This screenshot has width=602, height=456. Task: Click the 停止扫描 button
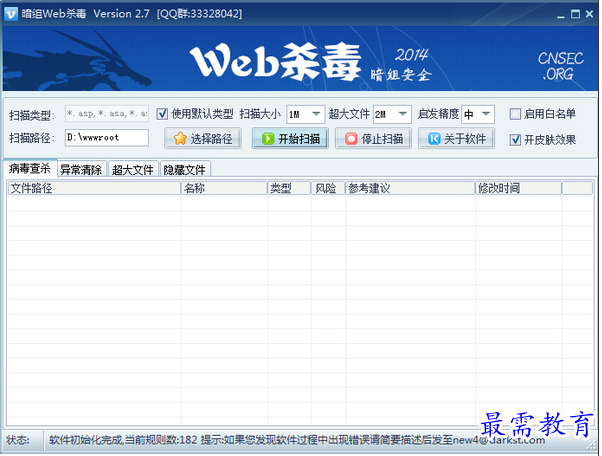(374, 139)
